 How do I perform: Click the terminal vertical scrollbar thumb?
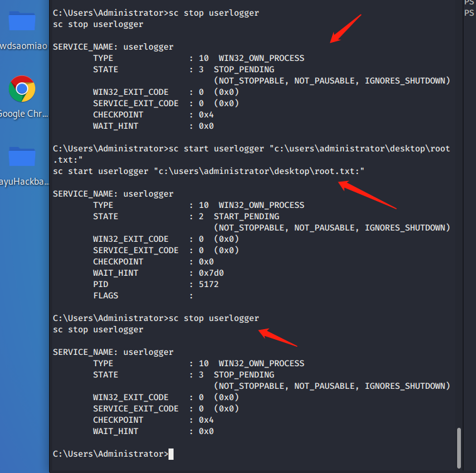458,448
